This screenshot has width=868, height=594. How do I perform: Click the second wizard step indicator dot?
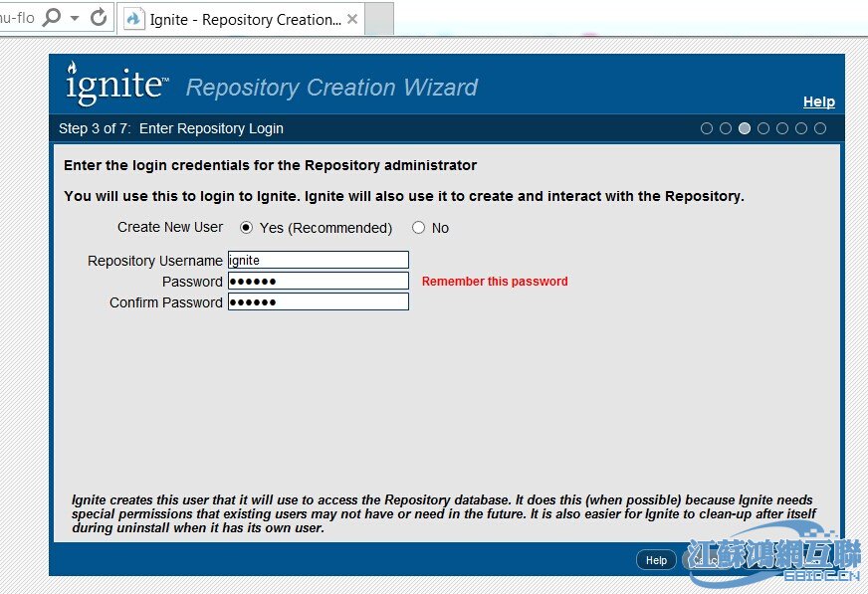click(726, 129)
